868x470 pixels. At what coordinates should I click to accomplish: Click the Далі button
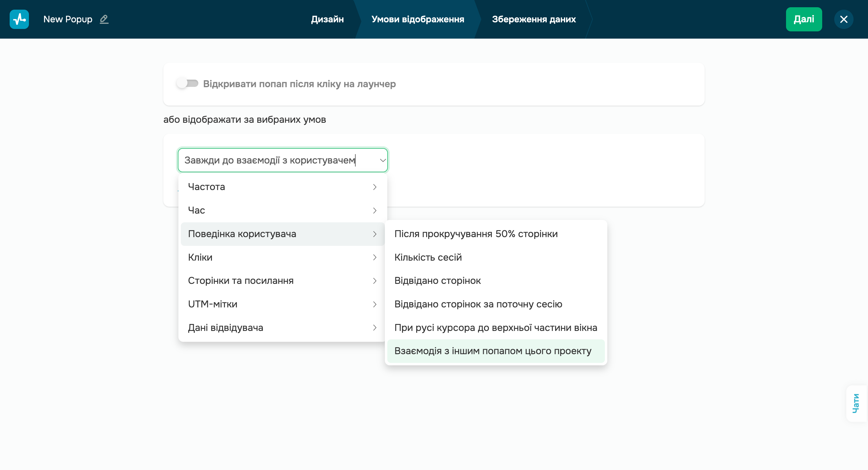[x=804, y=19]
